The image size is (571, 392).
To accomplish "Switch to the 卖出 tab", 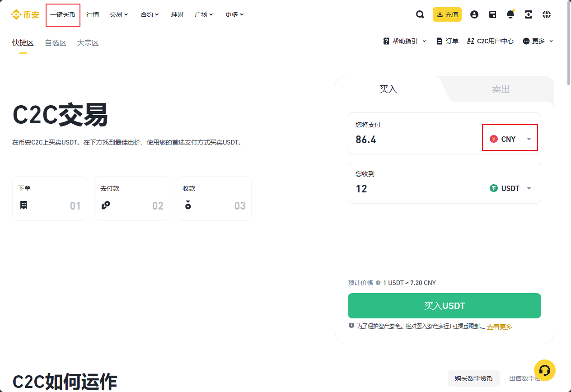I will 500,89.
